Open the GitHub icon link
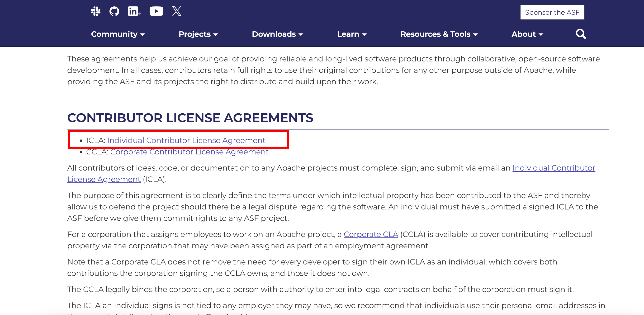 [114, 11]
